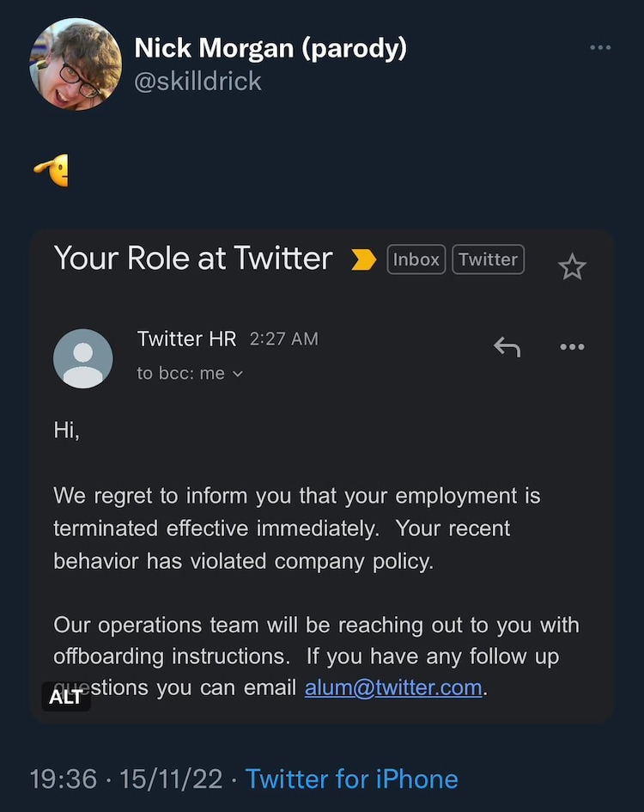Click the Twitter HR sender avatar
644x812 pixels.
pyautogui.click(x=83, y=358)
